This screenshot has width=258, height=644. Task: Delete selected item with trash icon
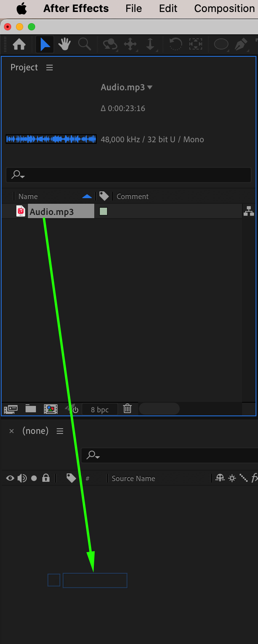pos(127,409)
